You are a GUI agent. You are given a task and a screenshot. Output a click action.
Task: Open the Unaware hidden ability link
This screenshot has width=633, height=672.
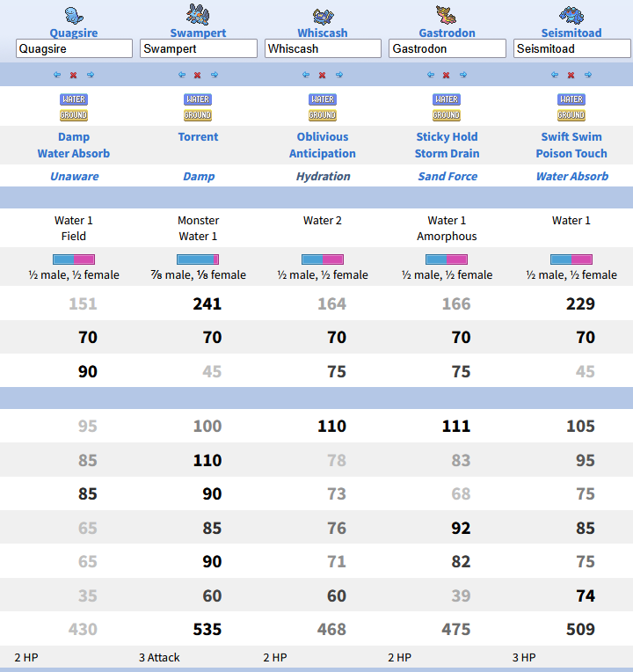75,177
